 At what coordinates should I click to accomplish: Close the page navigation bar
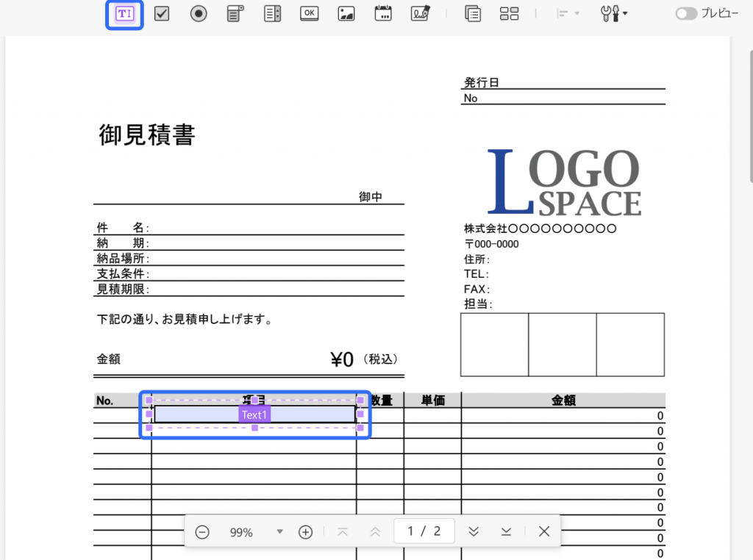[544, 531]
